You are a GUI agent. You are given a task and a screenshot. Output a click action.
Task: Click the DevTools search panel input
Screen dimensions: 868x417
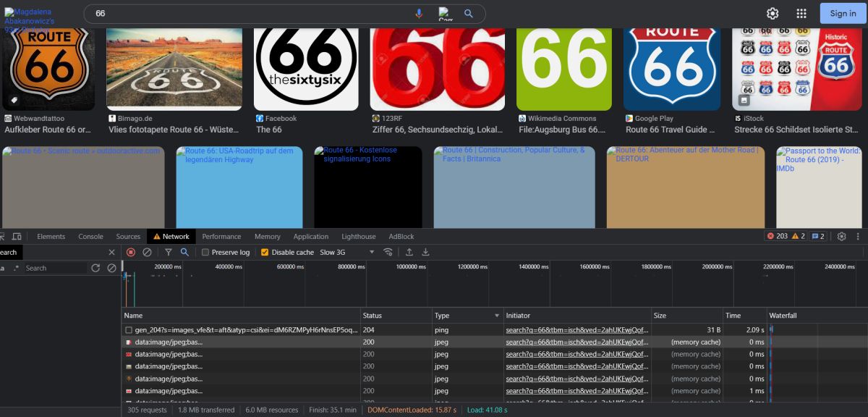point(54,268)
